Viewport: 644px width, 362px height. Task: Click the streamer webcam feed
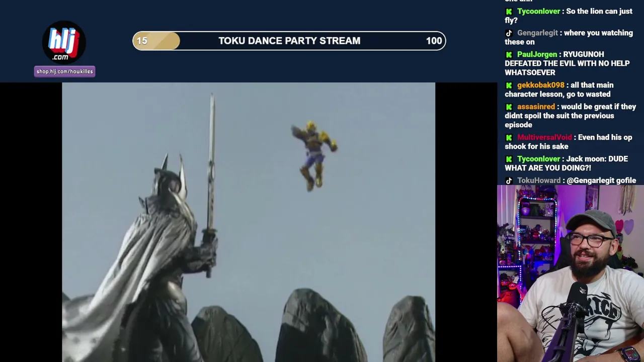pyautogui.click(x=571, y=274)
